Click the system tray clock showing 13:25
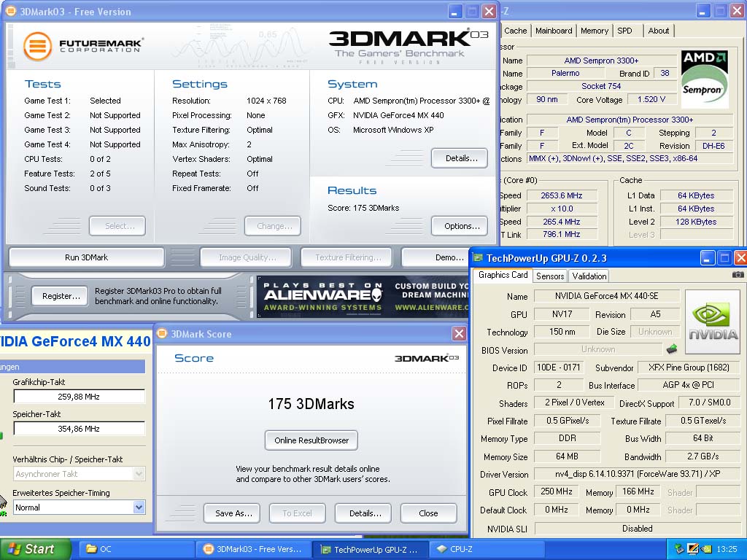This screenshot has height=560, width=747. pyautogui.click(x=727, y=549)
